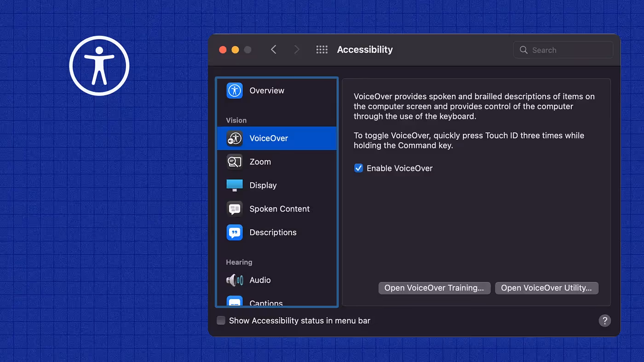The image size is (644, 362).
Task: Minimize the Accessibility window with yellow button
Action: [235, 50]
